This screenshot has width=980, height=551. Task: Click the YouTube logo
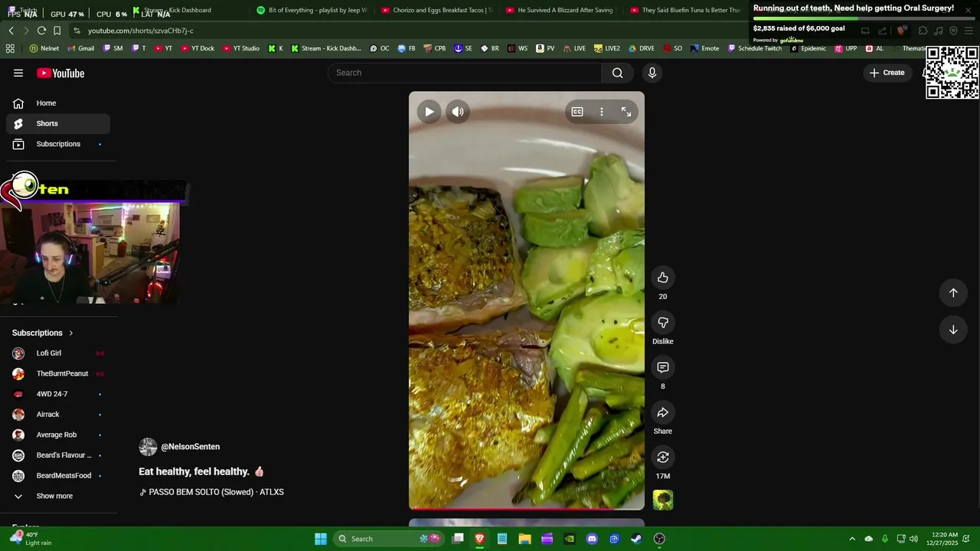click(60, 73)
